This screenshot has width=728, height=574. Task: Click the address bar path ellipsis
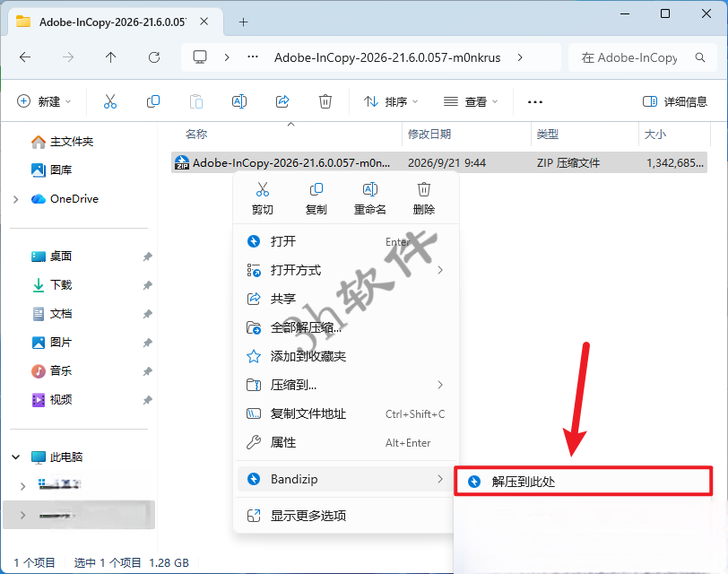253,57
